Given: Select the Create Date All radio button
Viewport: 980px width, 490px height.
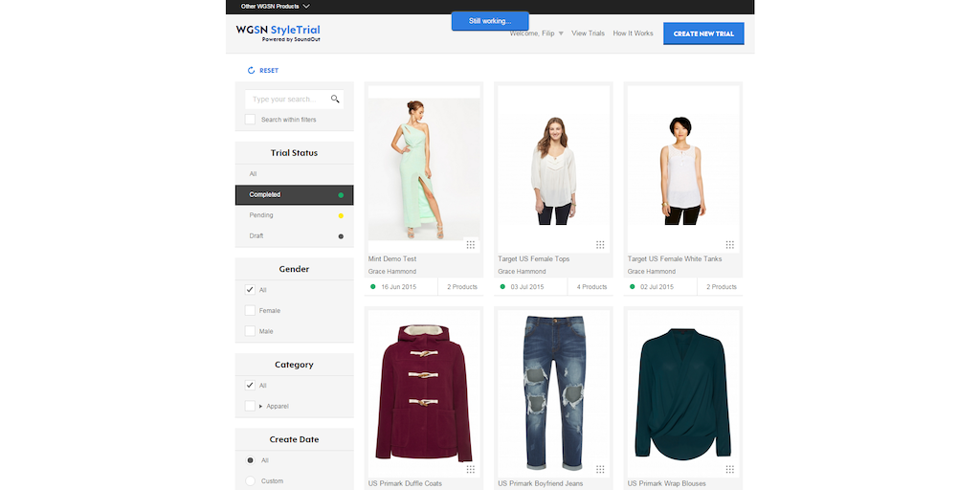Looking at the screenshot, I should pyautogui.click(x=250, y=460).
